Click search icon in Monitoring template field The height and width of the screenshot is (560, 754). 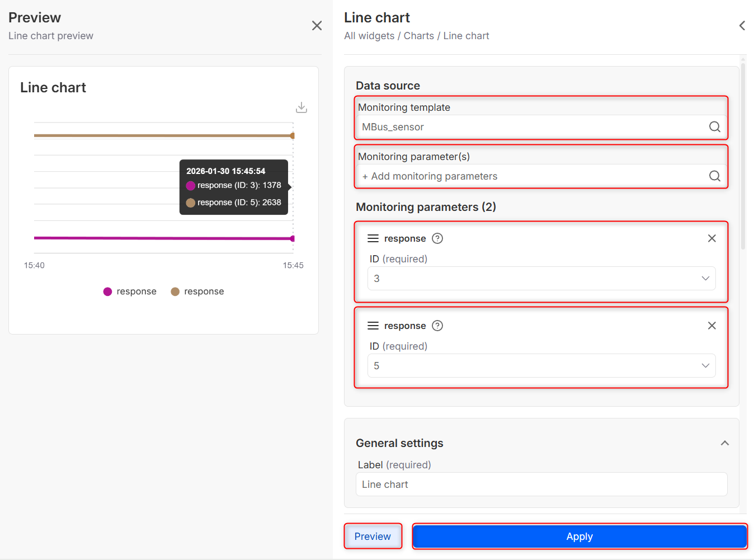(714, 127)
